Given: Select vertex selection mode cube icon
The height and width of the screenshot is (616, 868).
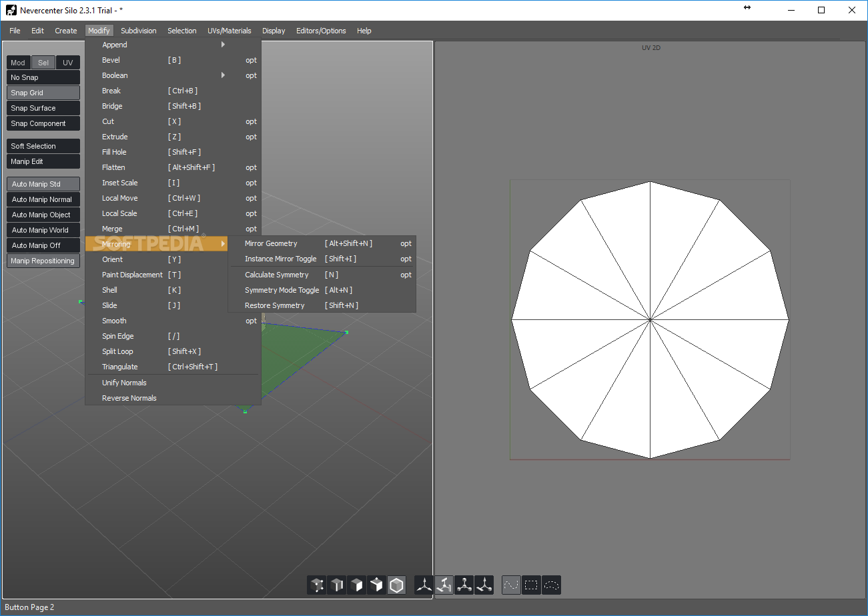Looking at the screenshot, I should tap(316, 585).
